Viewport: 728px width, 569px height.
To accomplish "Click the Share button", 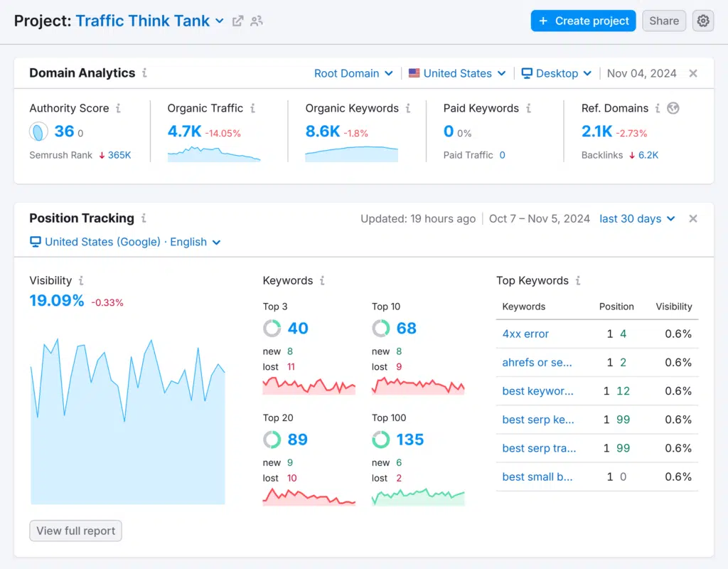I will point(664,21).
